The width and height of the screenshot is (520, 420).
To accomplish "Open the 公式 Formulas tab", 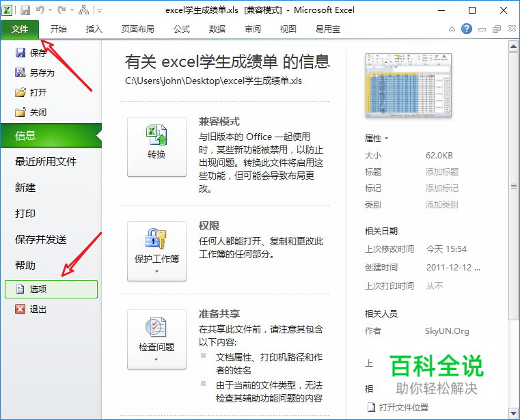I will (181, 29).
